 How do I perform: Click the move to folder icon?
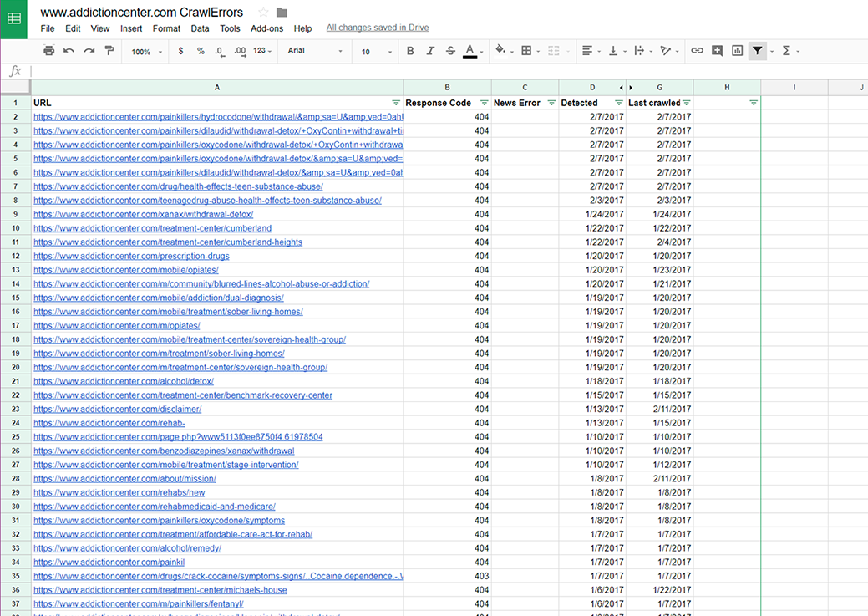click(282, 13)
